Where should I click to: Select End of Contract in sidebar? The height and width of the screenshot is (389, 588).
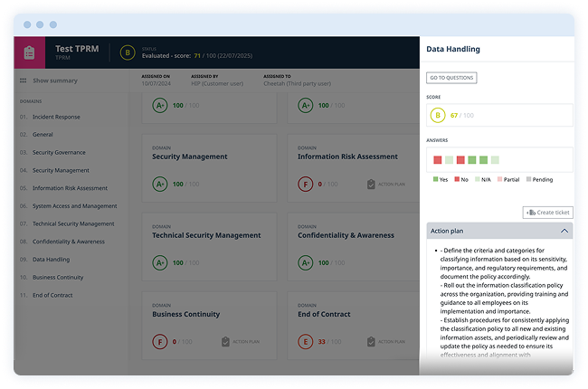tap(54, 295)
